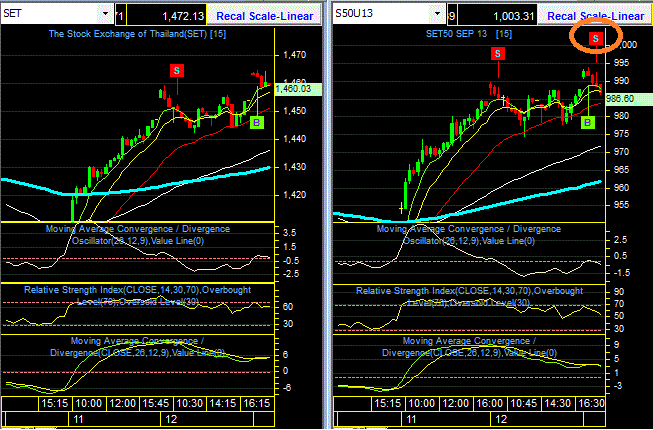Click the SET symbol input field
The image size is (653, 430).
[x=50, y=13]
